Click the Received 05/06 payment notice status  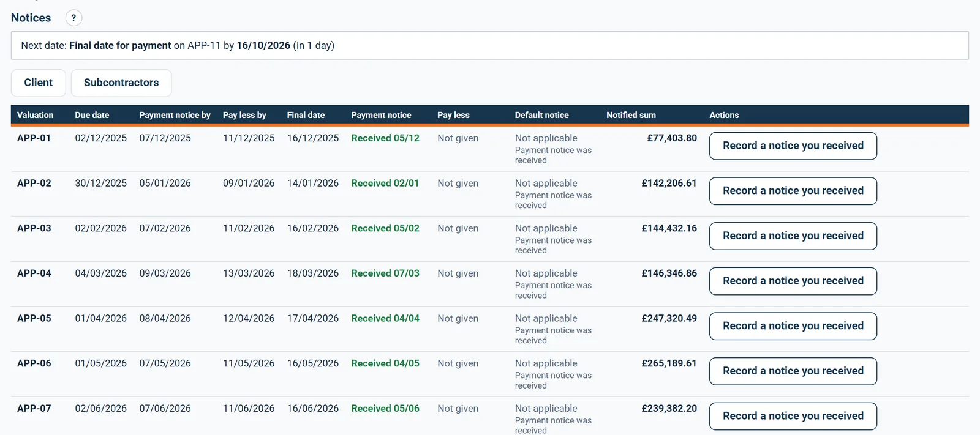click(x=385, y=409)
